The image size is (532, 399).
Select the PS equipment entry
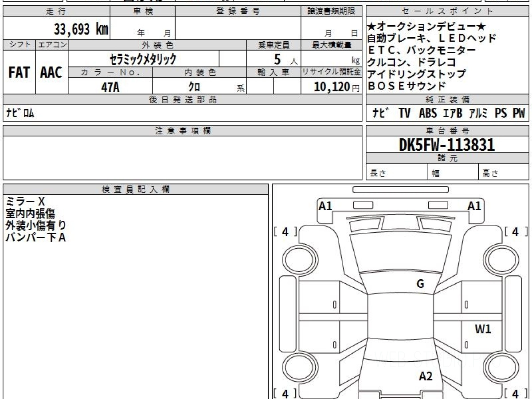[x=501, y=113]
